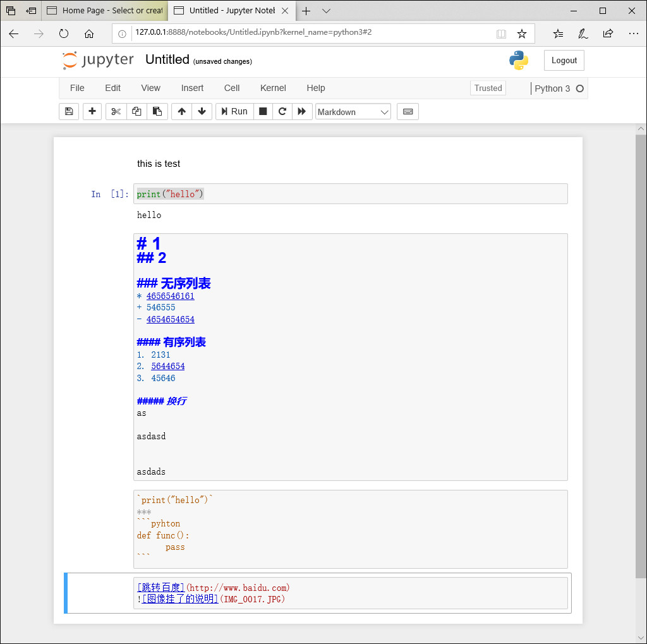Viewport: 647px width, 644px height.
Task: Open the Help menu
Action: [316, 88]
